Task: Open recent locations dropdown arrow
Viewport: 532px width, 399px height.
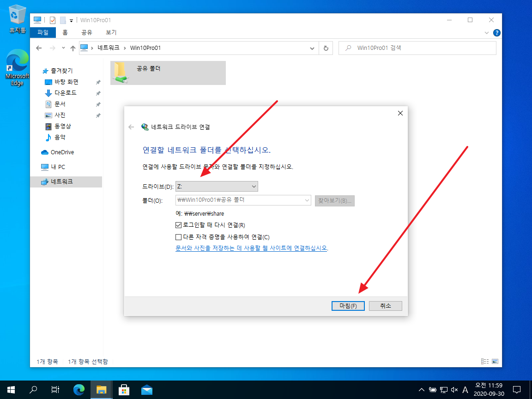Action: point(63,48)
